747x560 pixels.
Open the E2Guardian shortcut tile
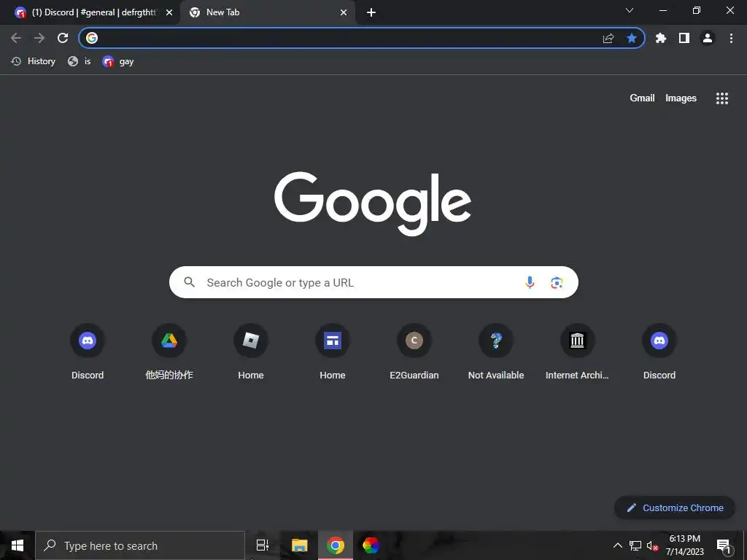(x=414, y=351)
